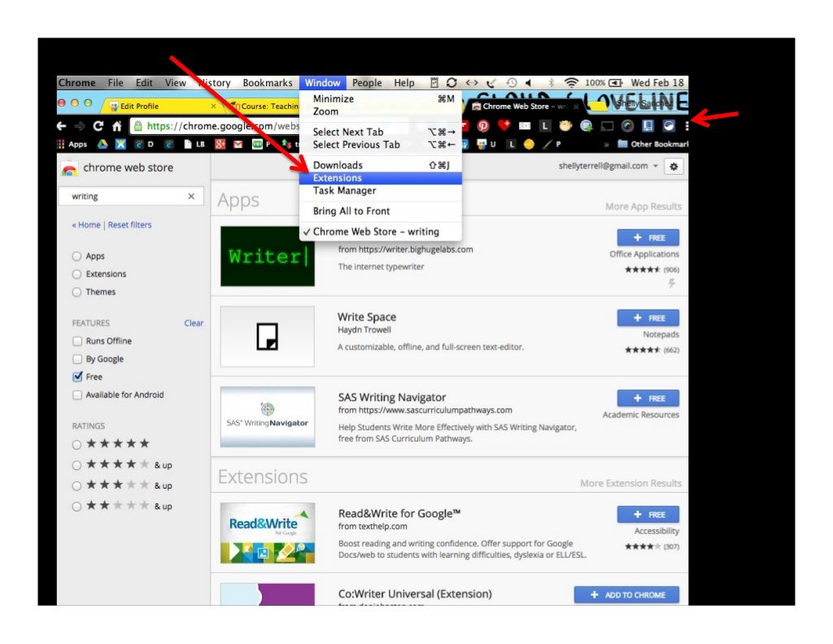Open the People menu
The image size is (833, 644).
click(x=367, y=83)
